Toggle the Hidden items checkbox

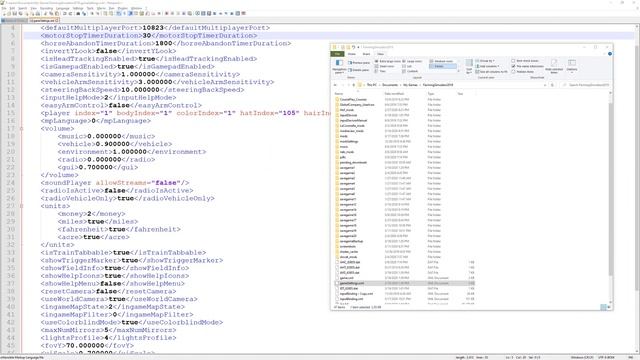click(513, 72)
